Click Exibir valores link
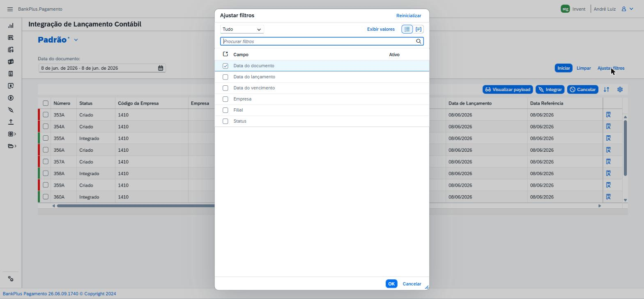Viewport: 644px width, 299px height. tap(381, 29)
